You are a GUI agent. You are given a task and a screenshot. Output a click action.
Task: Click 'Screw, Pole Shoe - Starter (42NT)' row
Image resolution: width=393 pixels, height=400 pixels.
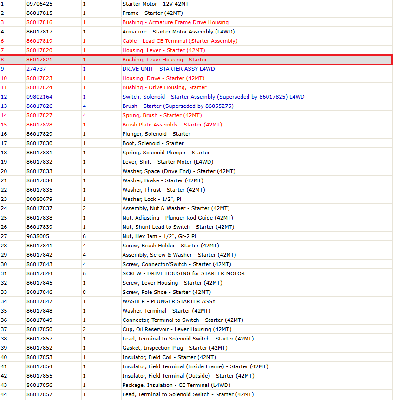point(196,292)
